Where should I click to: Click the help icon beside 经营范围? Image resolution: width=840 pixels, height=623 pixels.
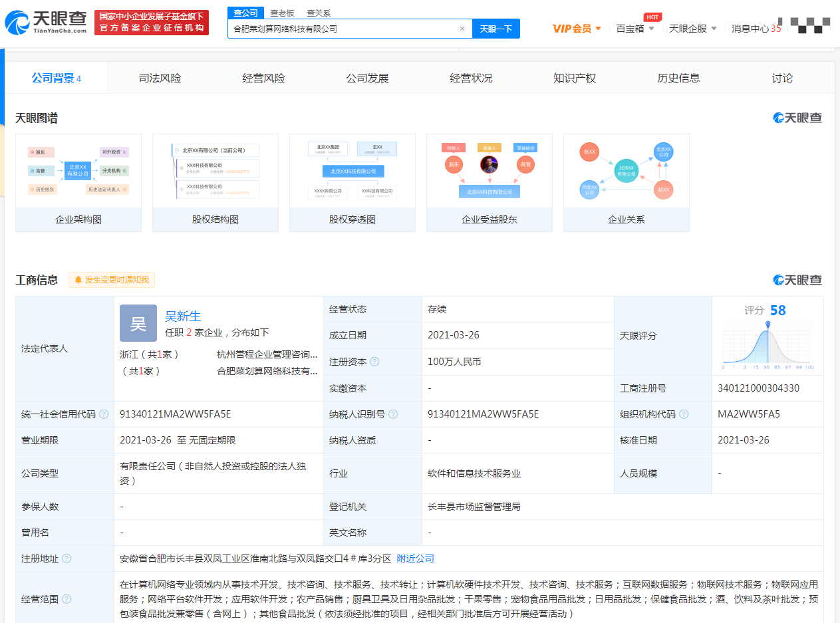pos(67,599)
